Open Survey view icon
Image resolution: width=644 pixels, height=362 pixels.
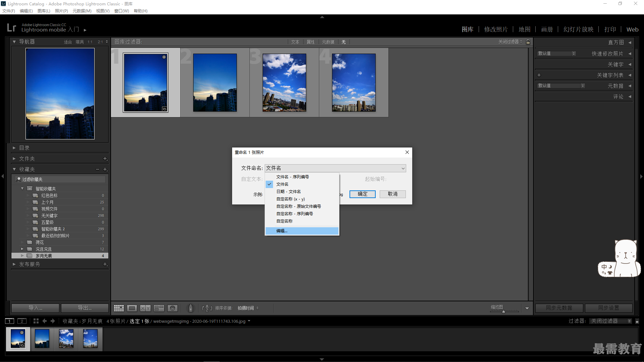(159, 308)
